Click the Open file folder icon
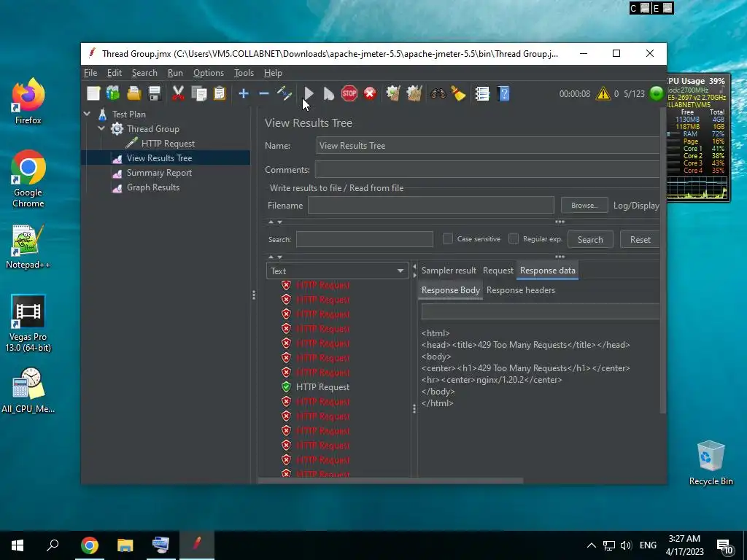The height and width of the screenshot is (560, 747). 134,93
